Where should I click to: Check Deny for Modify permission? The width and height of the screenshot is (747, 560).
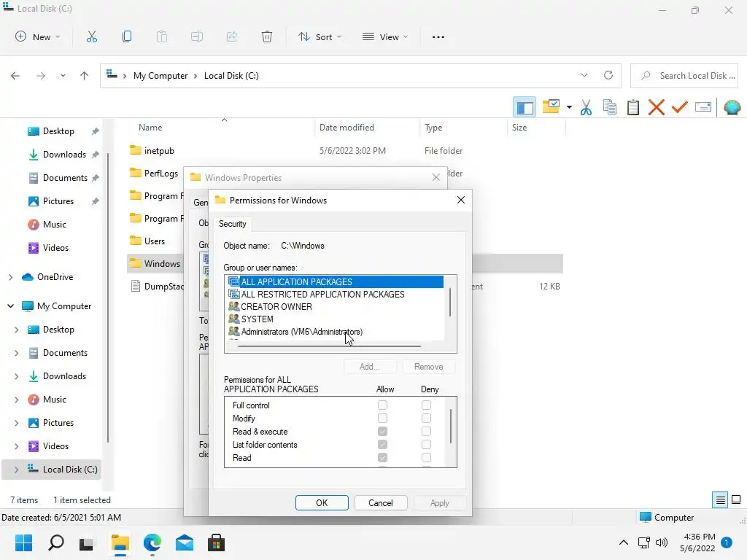pos(426,418)
